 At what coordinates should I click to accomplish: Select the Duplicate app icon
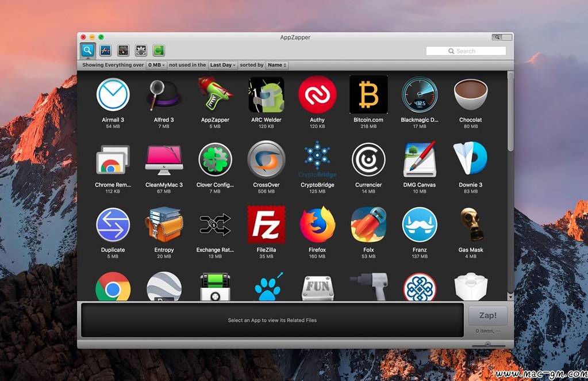(113, 225)
